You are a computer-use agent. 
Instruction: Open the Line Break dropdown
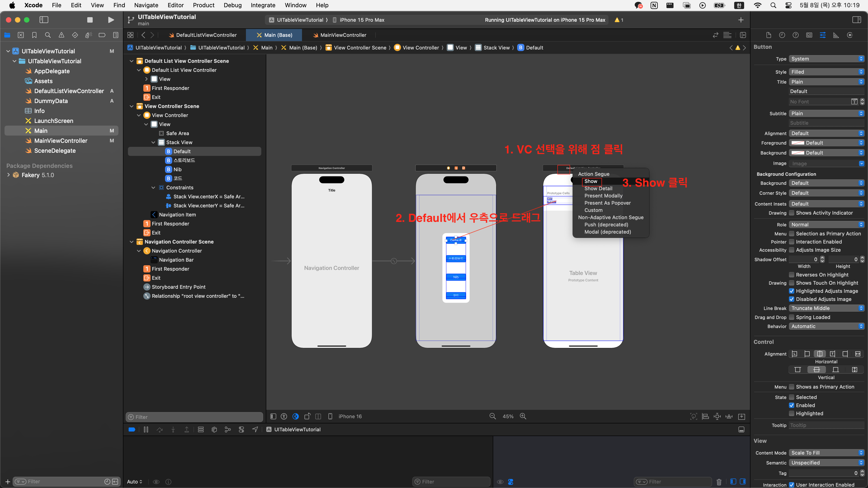[827, 308]
